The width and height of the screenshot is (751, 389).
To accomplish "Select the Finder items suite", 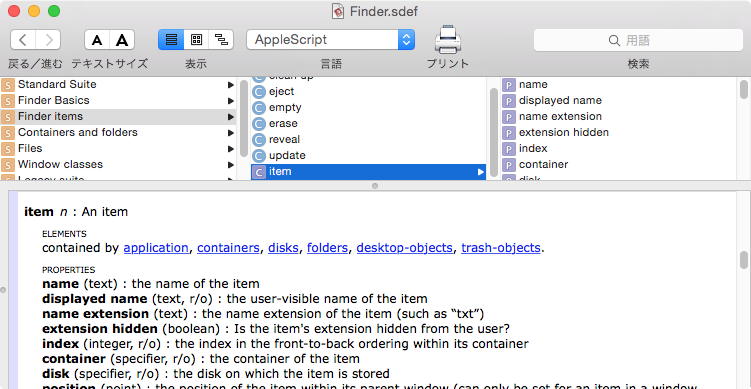I will [x=118, y=117].
